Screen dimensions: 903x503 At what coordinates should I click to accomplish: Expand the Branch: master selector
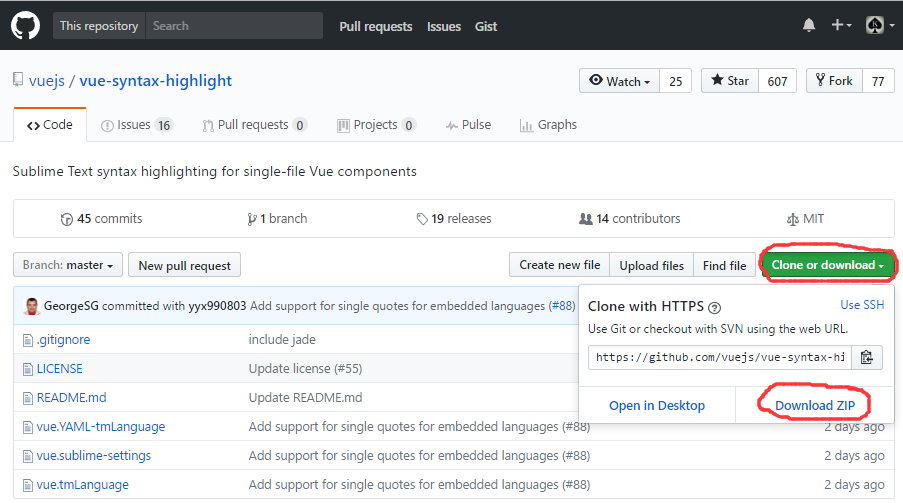[68, 265]
